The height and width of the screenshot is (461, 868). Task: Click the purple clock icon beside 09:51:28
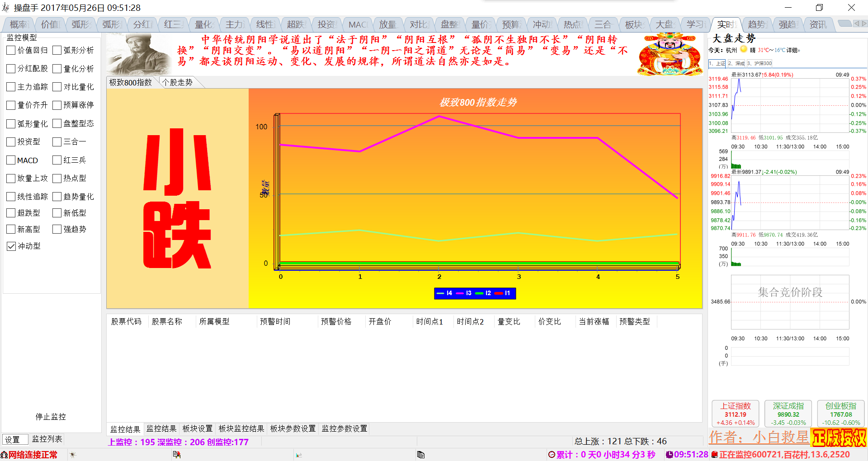coord(670,455)
